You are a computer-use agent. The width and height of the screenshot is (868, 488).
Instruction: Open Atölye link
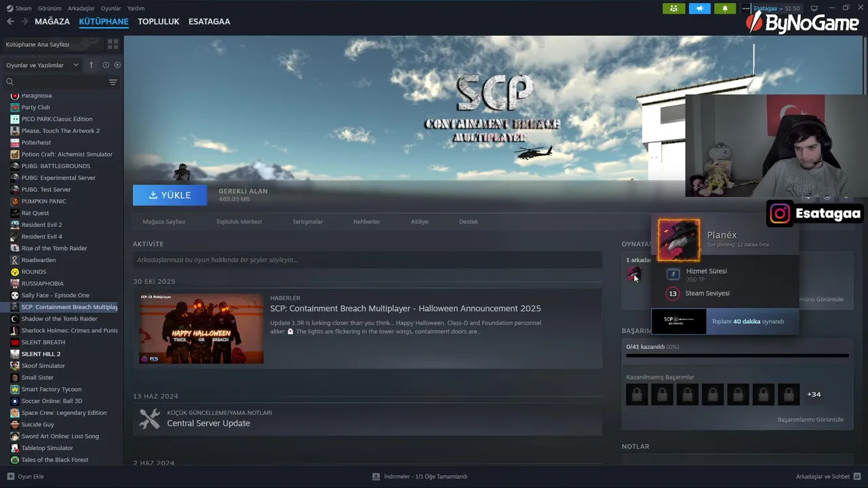[x=420, y=222]
